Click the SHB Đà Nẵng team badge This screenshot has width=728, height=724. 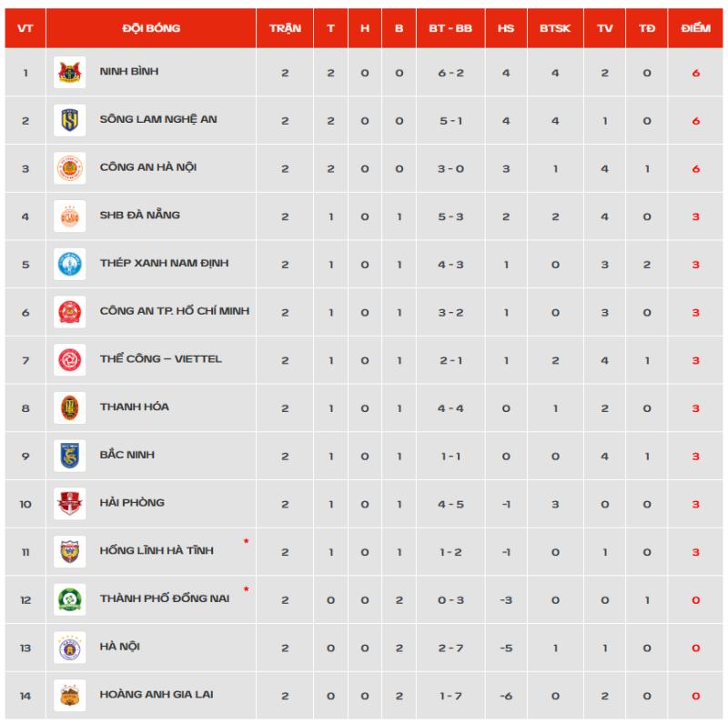tap(70, 216)
